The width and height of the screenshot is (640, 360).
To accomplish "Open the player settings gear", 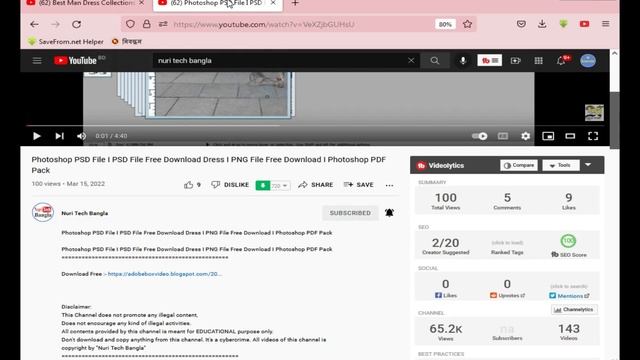I will pyautogui.click(x=525, y=136).
